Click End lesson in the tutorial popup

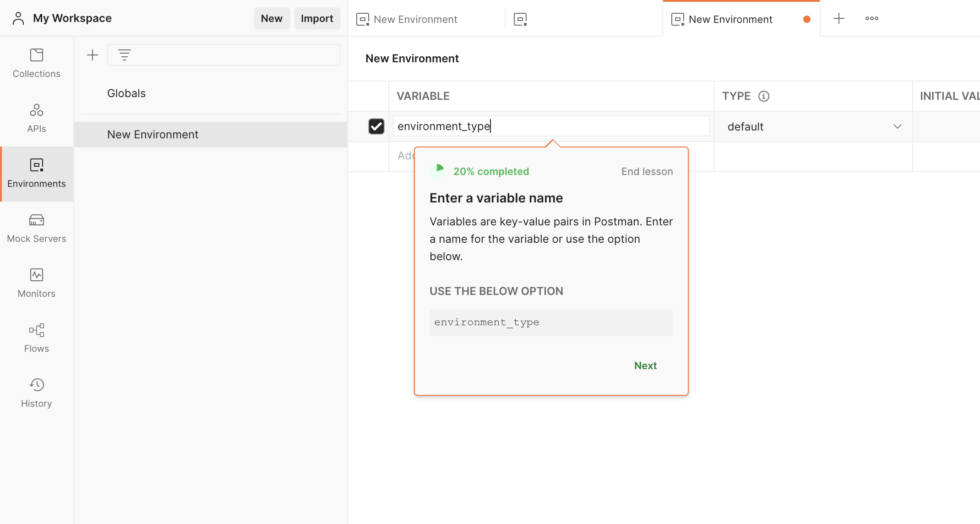tap(647, 171)
